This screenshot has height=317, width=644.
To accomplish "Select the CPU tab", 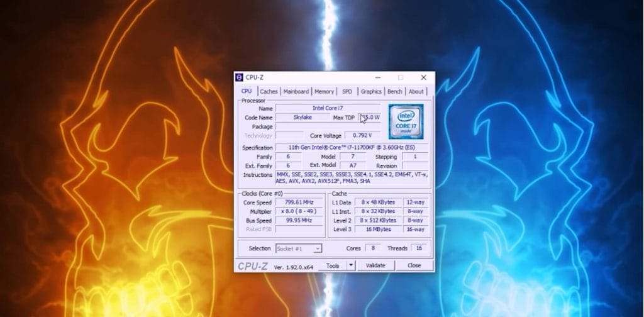I will click(x=247, y=91).
